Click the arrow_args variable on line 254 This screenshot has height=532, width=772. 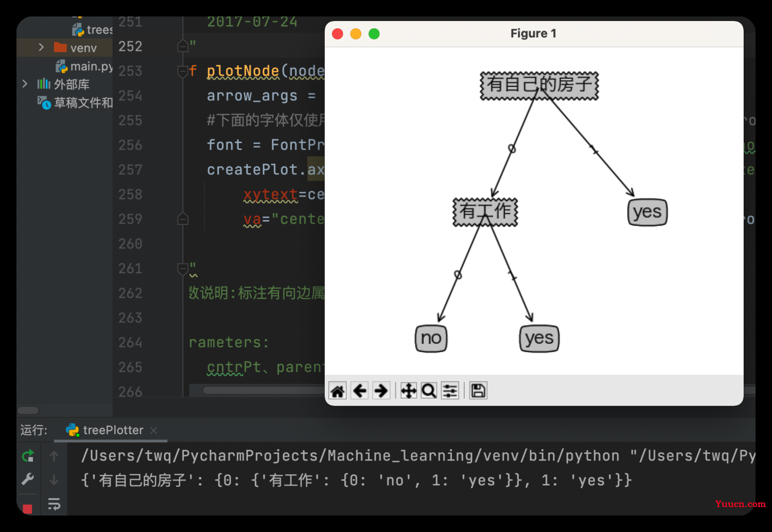[x=252, y=96]
